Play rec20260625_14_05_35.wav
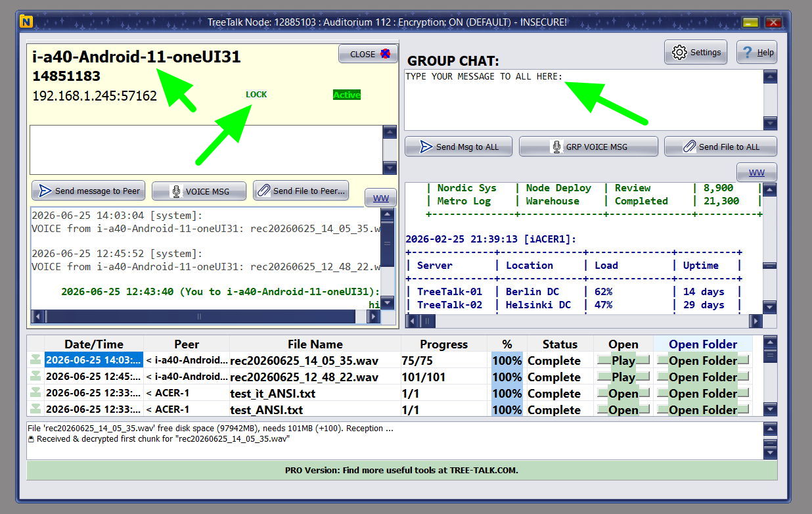Image resolution: width=812 pixels, height=514 pixels. coord(623,360)
